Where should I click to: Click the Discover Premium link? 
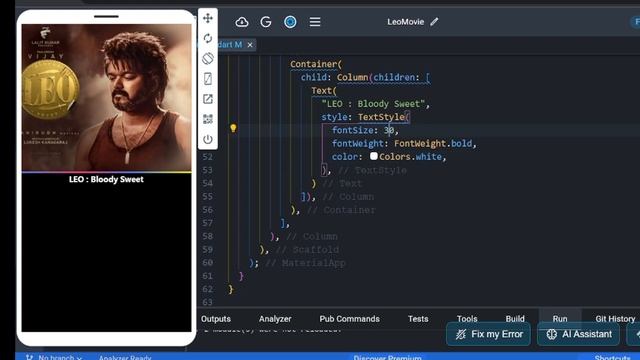coord(387,357)
